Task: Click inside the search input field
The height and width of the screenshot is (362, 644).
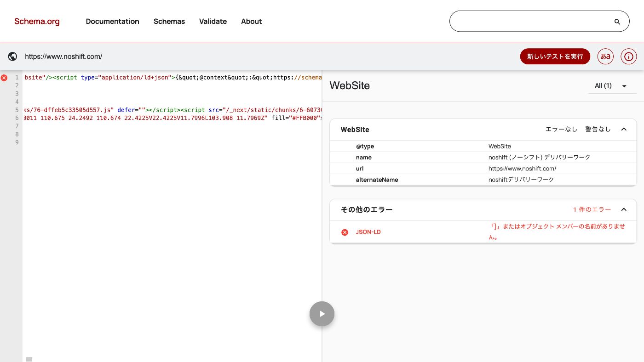Action: (x=529, y=21)
